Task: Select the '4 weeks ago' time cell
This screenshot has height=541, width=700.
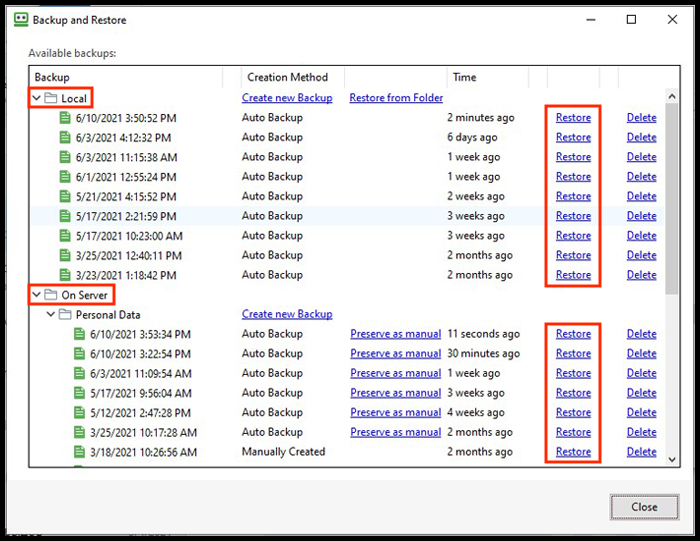Action: 476,412
